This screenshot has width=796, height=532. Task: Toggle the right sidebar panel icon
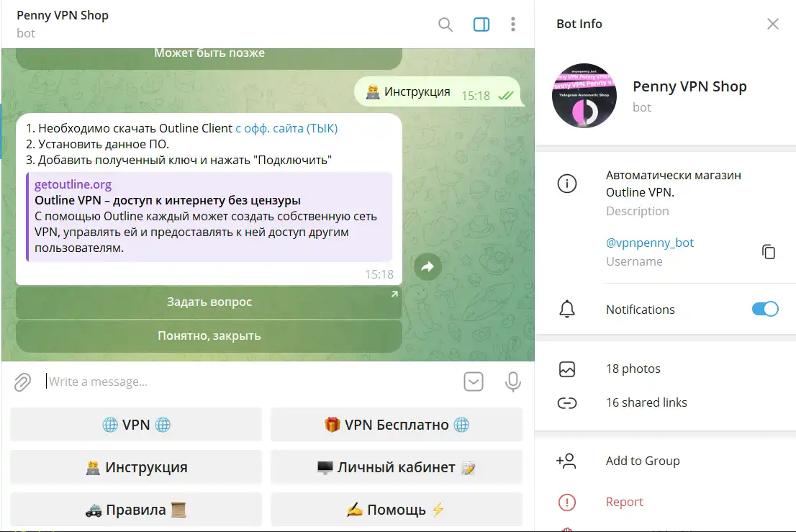[x=481, y=24]
